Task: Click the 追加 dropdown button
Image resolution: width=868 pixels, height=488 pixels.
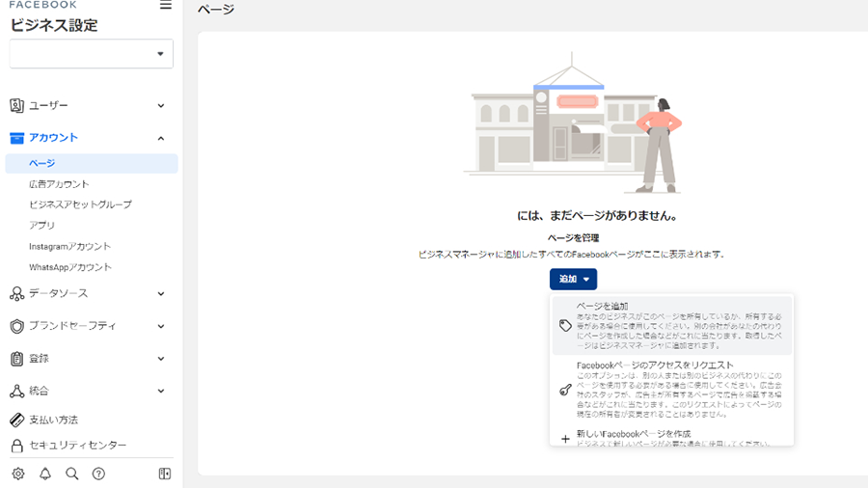Action: pos(573,279)
